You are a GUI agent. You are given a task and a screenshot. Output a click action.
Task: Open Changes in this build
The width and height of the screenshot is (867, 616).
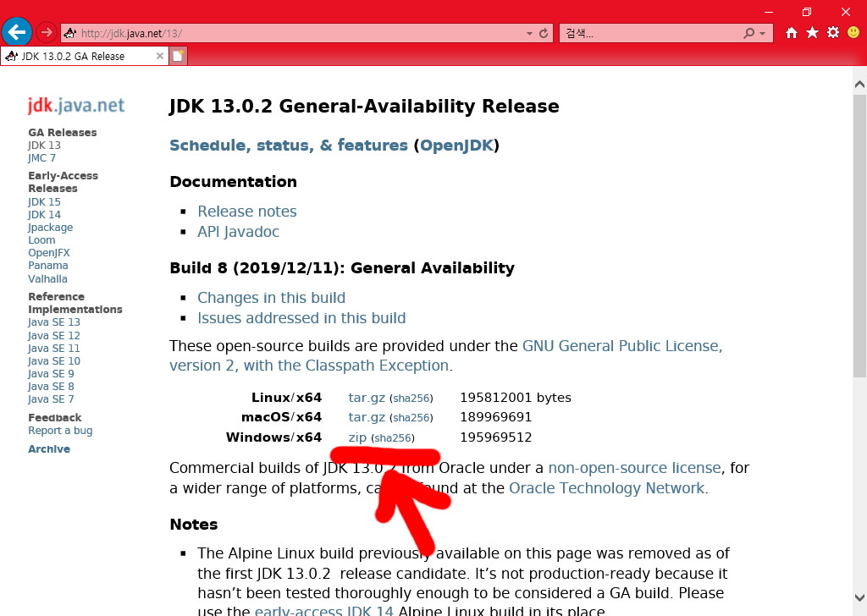(x=272, y=298)
